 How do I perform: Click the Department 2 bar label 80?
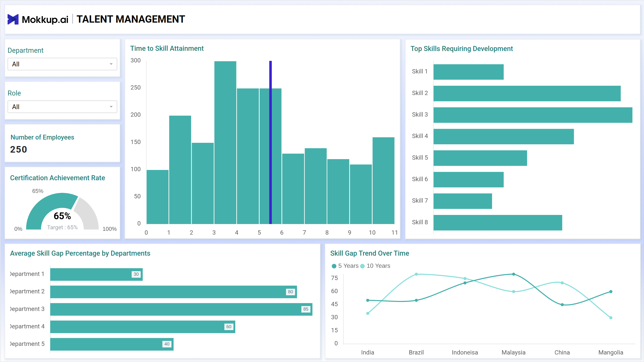[x=290, y=292]
